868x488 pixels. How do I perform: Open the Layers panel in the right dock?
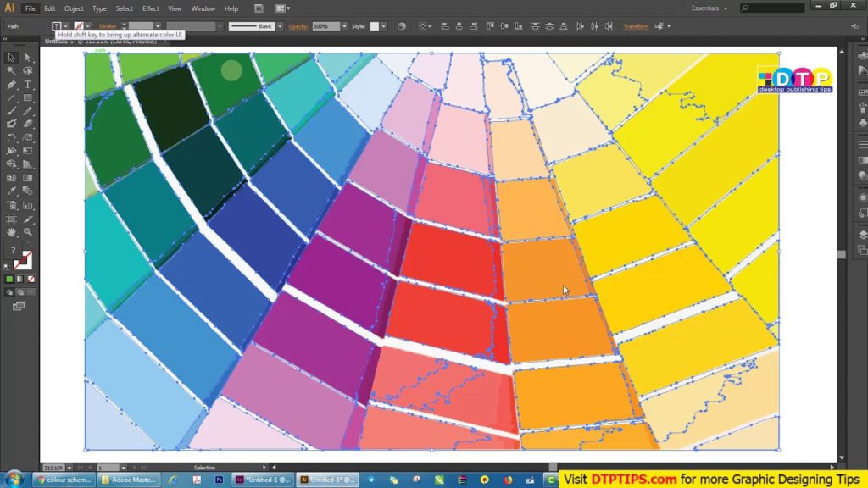click(862, 234)
